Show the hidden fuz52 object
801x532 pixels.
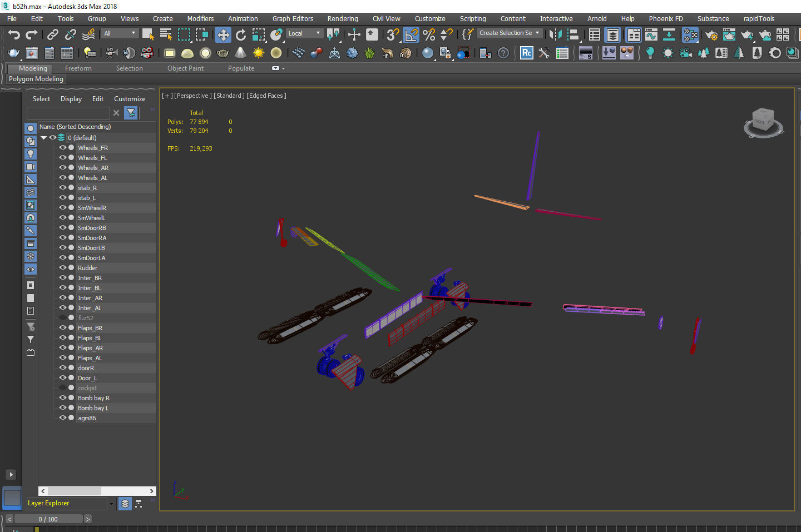[x=63, y=318]
